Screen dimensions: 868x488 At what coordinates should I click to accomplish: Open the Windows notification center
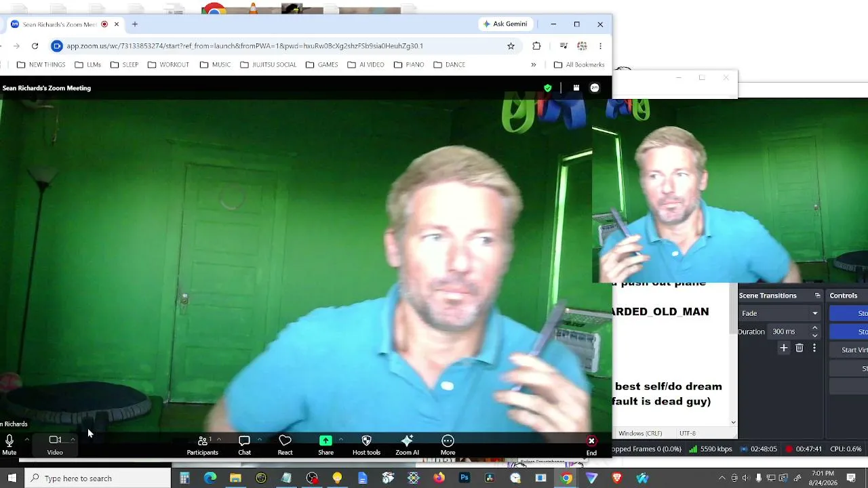852,479
